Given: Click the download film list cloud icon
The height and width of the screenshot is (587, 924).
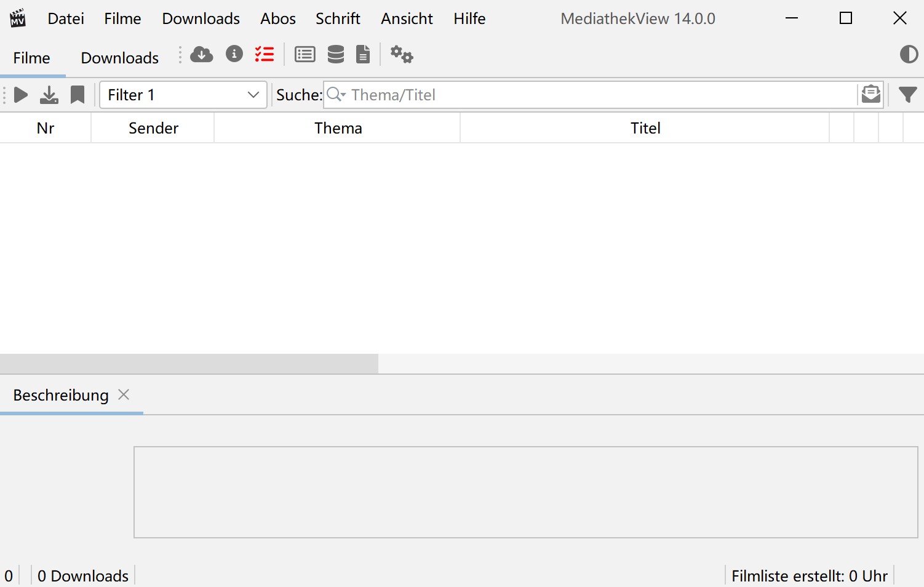Looking at the screenshot, I should coord(201,55).
